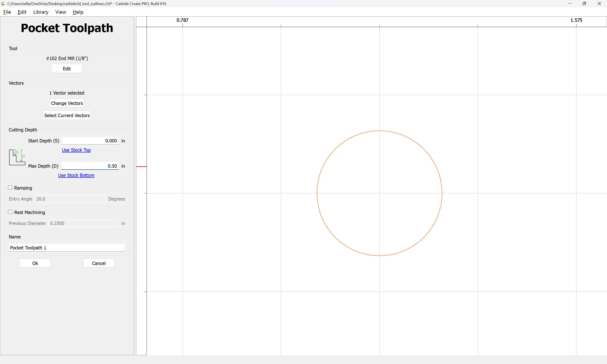This screenshot has height=364, width=607.
Task: Click the Change Vectors button
Action: point(67,103)
